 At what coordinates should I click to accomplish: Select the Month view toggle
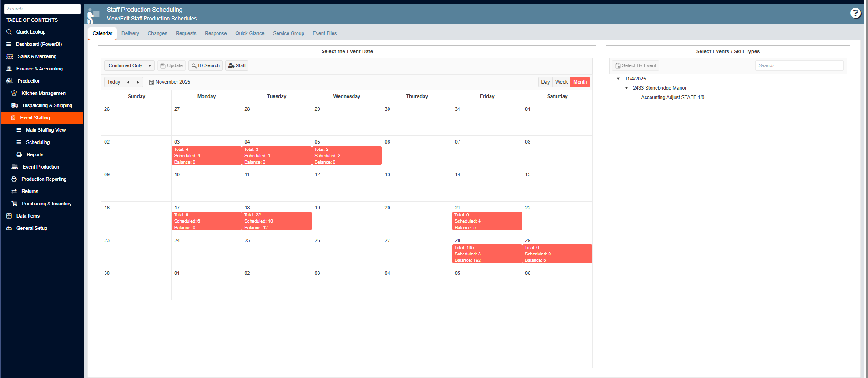(580, 82)
